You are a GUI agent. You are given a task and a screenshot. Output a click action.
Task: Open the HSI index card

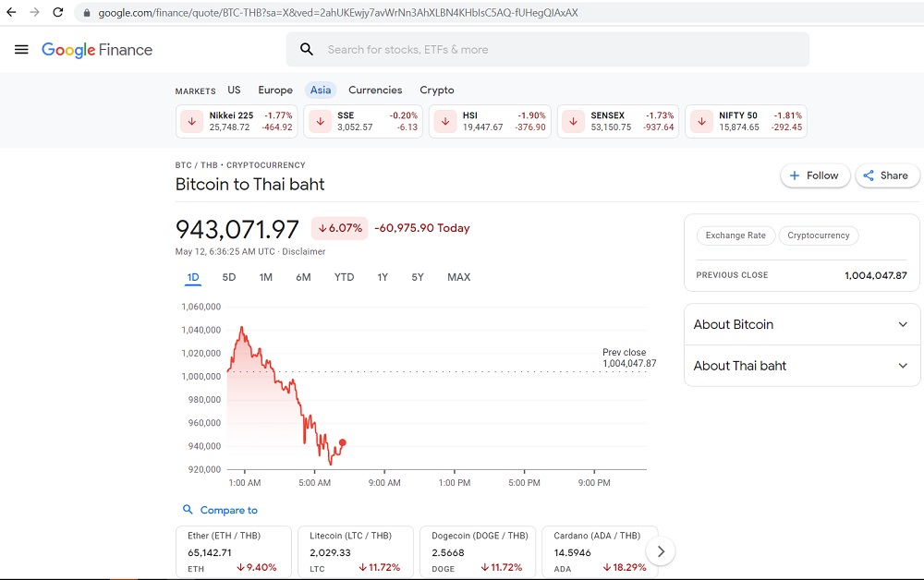coord(490,121)
